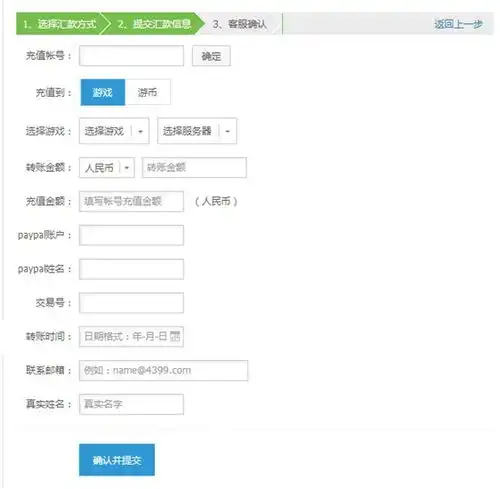Open the calendar icon in date field

pos(175,336)
